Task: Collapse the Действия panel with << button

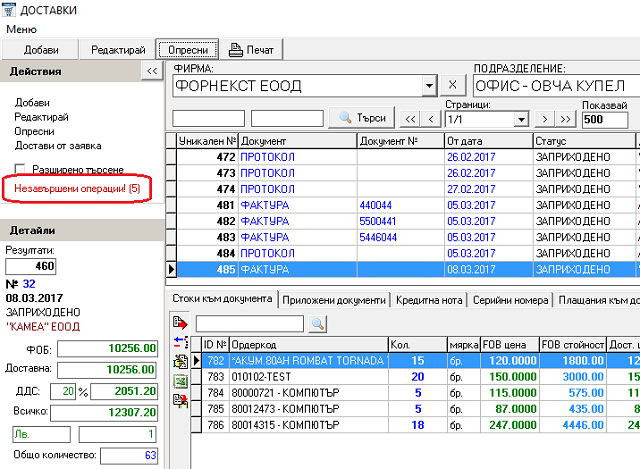Action: pyautogui.click(x=152, y=71)
